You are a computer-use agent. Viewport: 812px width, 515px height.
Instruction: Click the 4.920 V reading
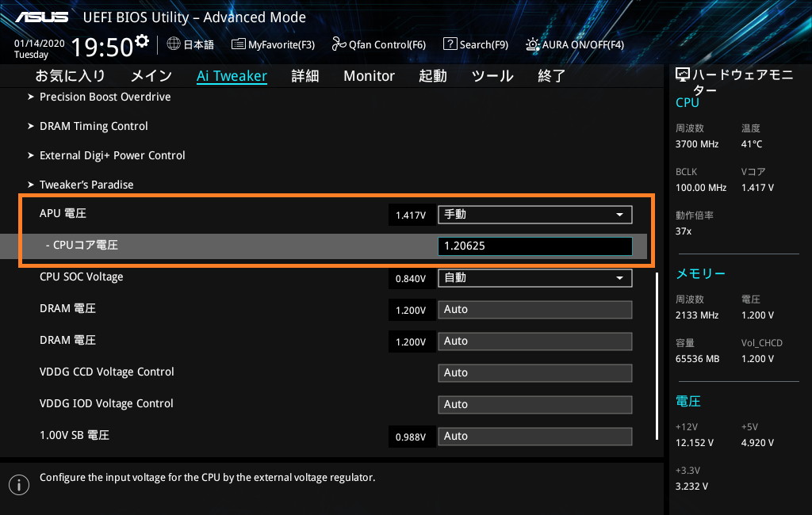click(757, 443)
